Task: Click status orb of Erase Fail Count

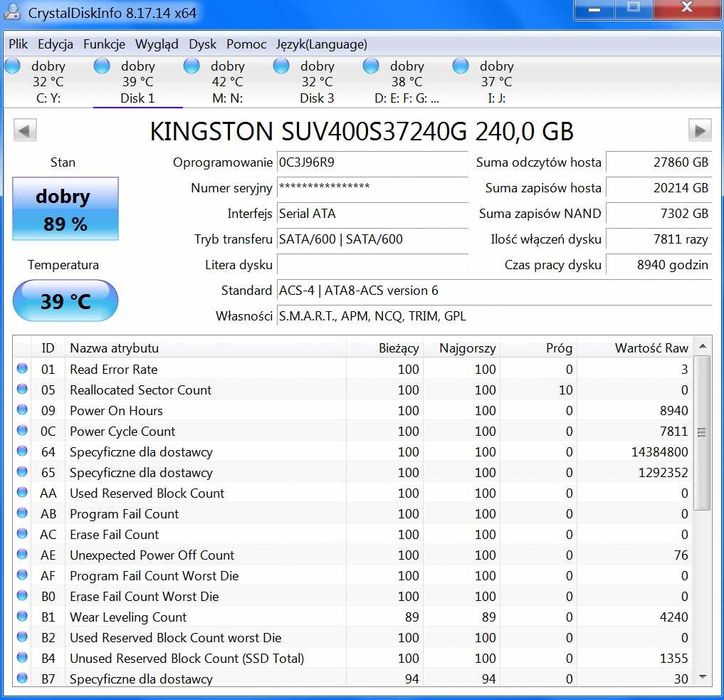Action: click(x=22, y=534)
